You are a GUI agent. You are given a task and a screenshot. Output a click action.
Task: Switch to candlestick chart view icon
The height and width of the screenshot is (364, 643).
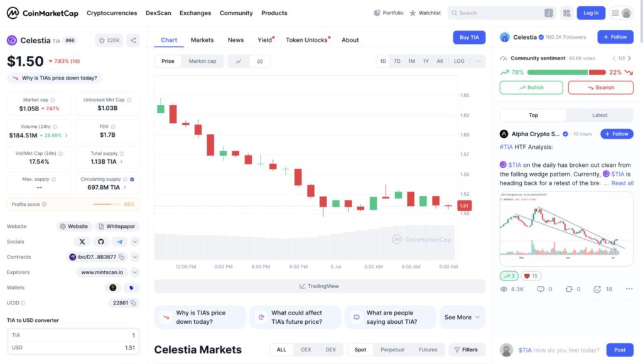click(x=259, y=62)
